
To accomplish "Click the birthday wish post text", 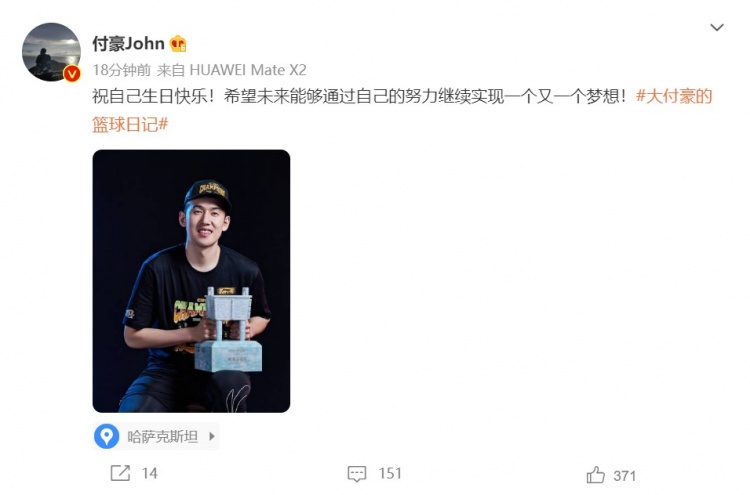I will point(359,97).
